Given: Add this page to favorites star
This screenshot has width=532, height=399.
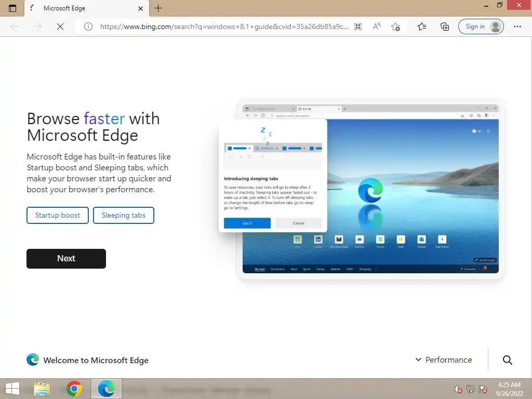Looking at the screenshot, I should 395,26.
